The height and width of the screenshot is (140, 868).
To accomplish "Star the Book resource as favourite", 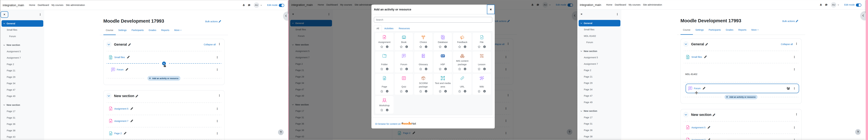I will (401, 47).
